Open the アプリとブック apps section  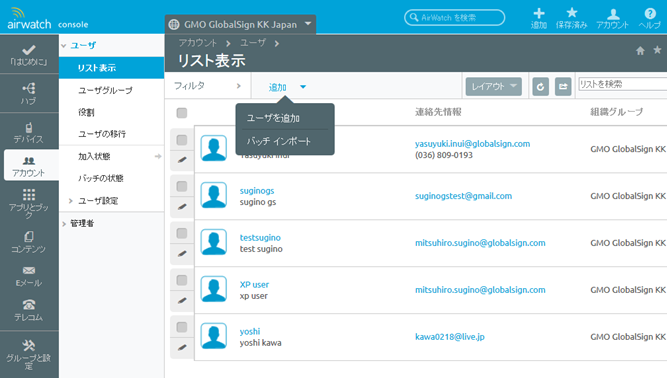(x=29, y=203)
